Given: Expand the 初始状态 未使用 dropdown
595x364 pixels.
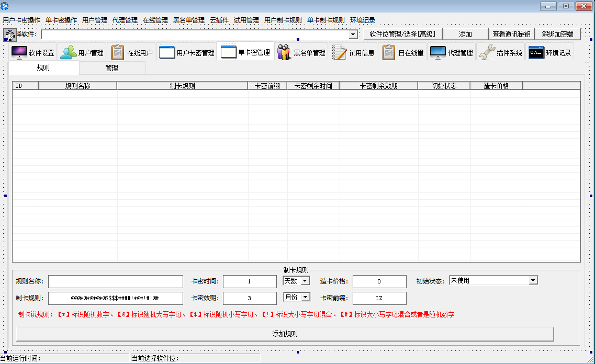Looking at the screenshot, I should (x=533, y=281).
